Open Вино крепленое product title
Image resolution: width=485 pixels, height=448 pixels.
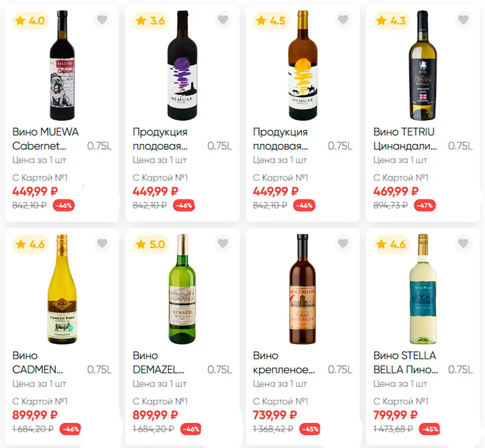[x=284, y=363]
